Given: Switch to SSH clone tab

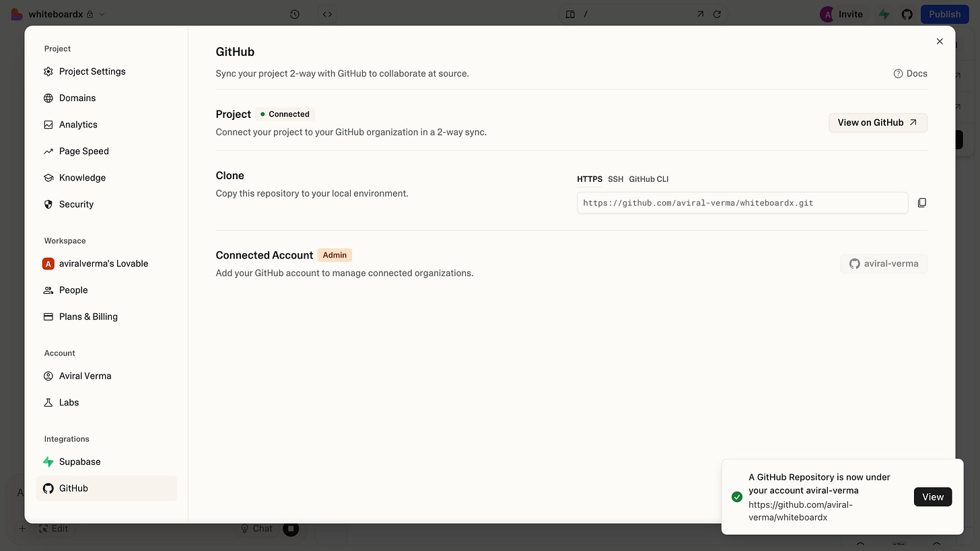Looking at the screenshot, I should [x=616, y=179].
